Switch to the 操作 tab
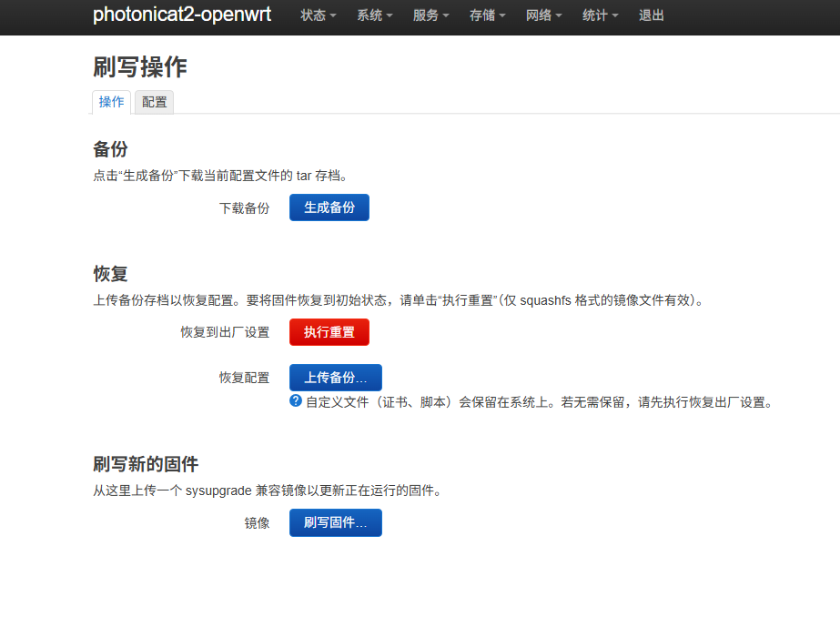This screenshot has width=840, height=617. pos(111,102)
